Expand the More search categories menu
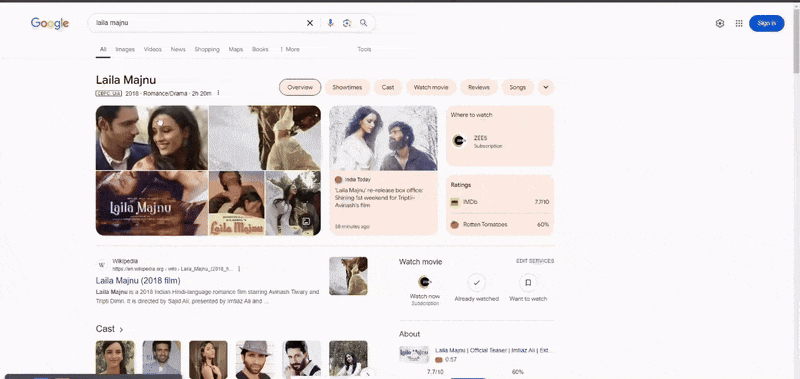 [290, 49]
